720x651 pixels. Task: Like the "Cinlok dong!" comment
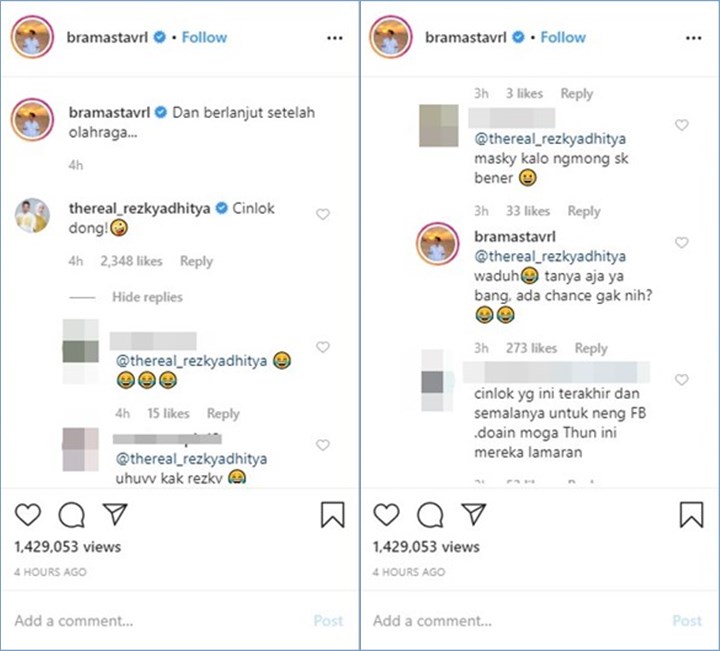(323, 214)
